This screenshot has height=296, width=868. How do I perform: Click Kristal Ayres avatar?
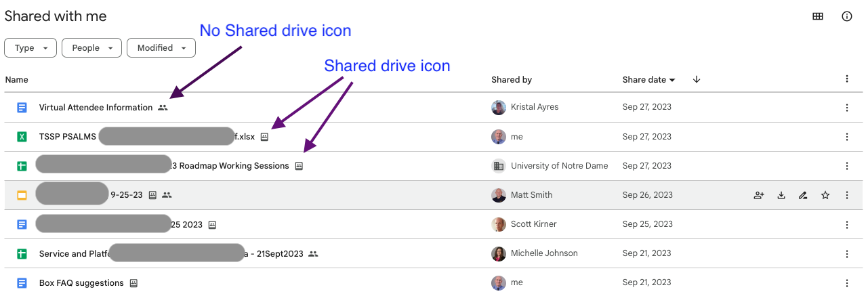pos(499,108)
